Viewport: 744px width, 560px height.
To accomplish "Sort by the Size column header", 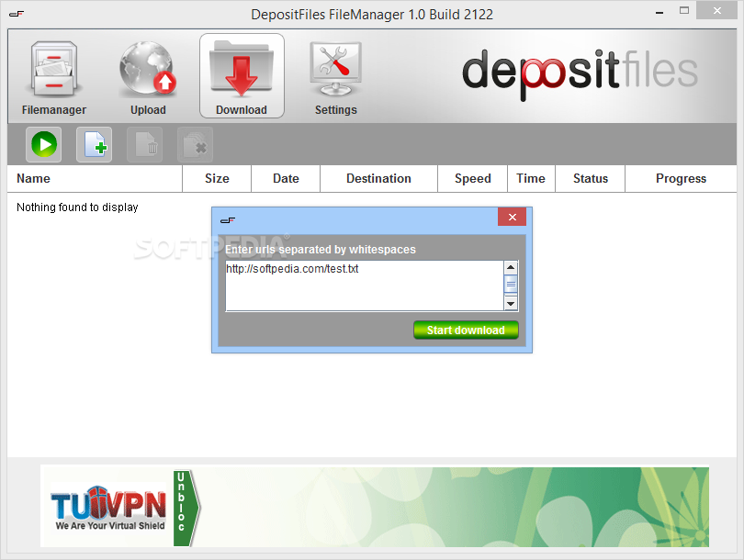I will 217,179.
